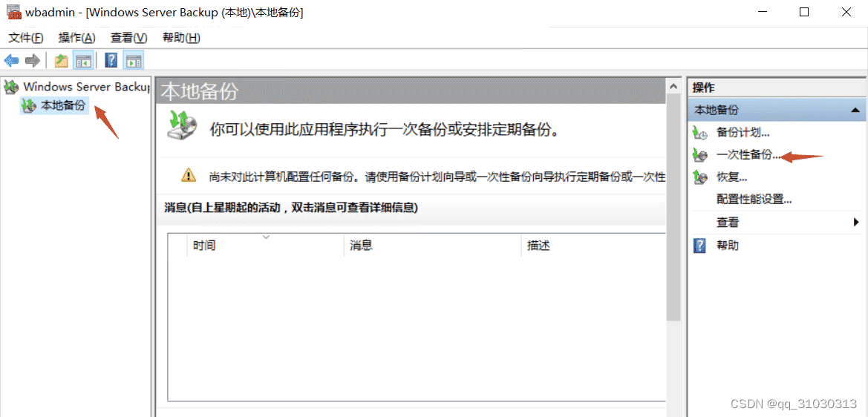Sort messages by 时间 column header
Image resolution: width=868 pixels, height=417 pixels.
(x=265, y=246)
